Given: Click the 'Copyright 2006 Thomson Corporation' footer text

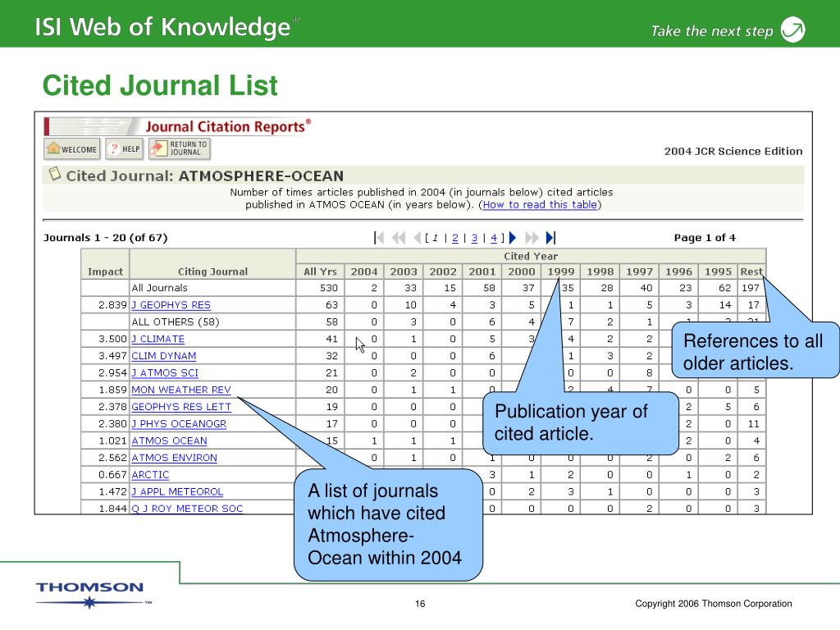Looking at the screenshot, I should click(x=714, y=604).
